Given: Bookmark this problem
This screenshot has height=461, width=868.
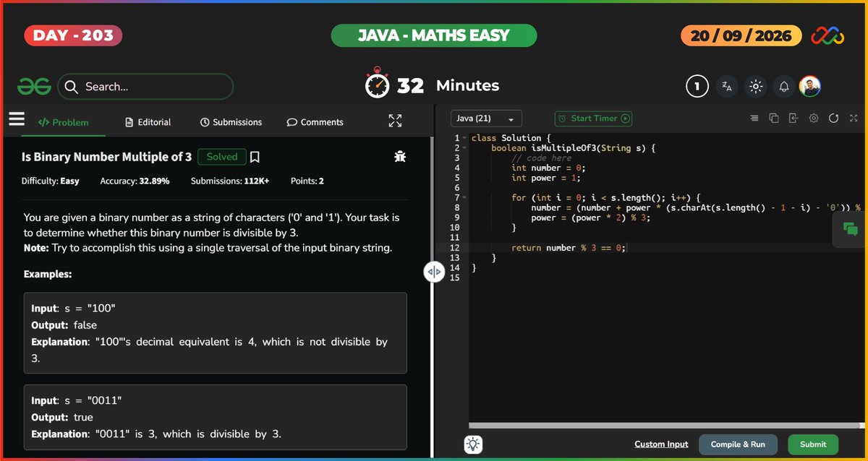Looking at the screenshot, I should coord(255,157).
